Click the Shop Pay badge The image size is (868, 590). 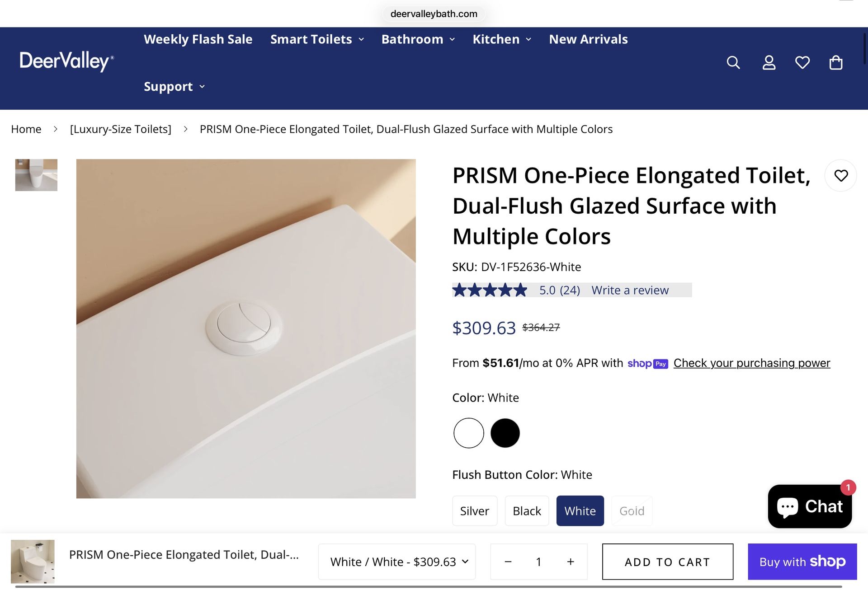coord(647,363)
